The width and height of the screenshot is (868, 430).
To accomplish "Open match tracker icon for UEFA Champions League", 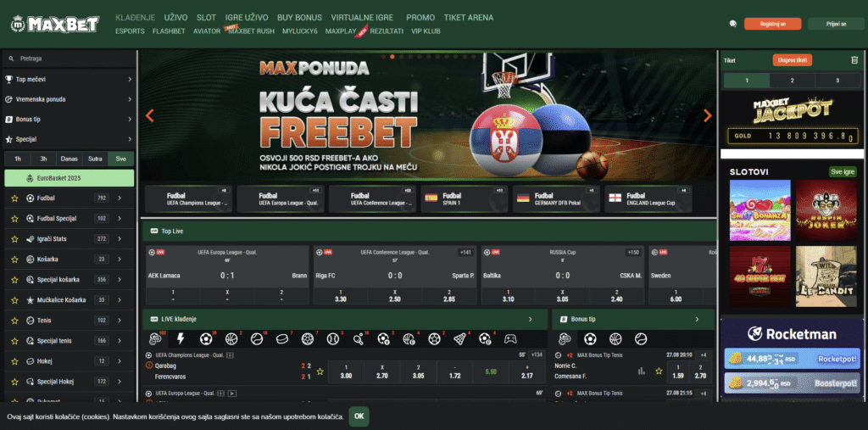I will pos(231,355).
